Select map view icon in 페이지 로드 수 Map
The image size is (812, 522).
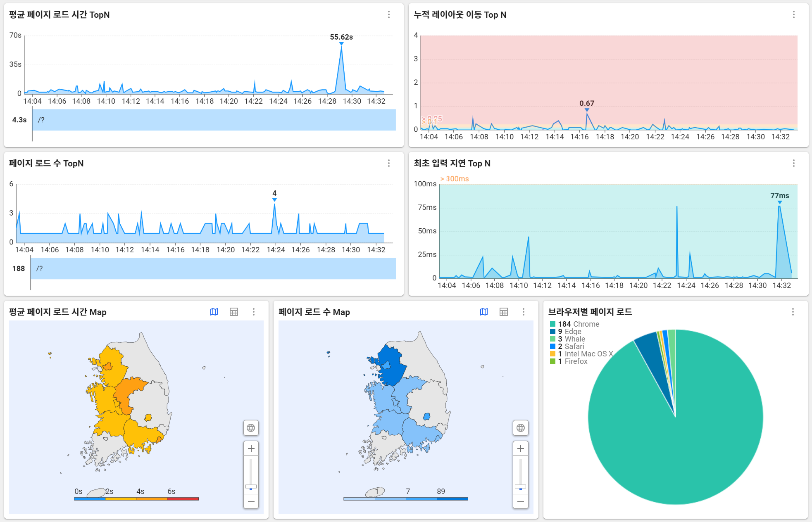point(484,312)
